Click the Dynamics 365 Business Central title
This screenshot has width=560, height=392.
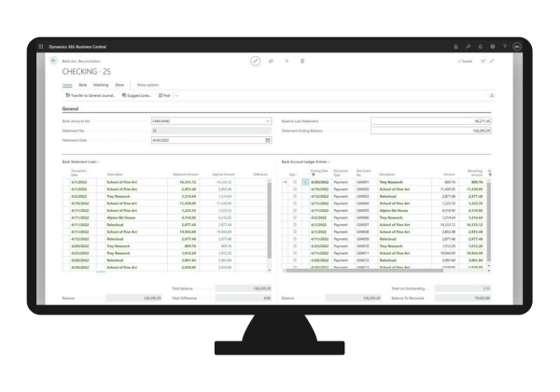pos(77,47)
